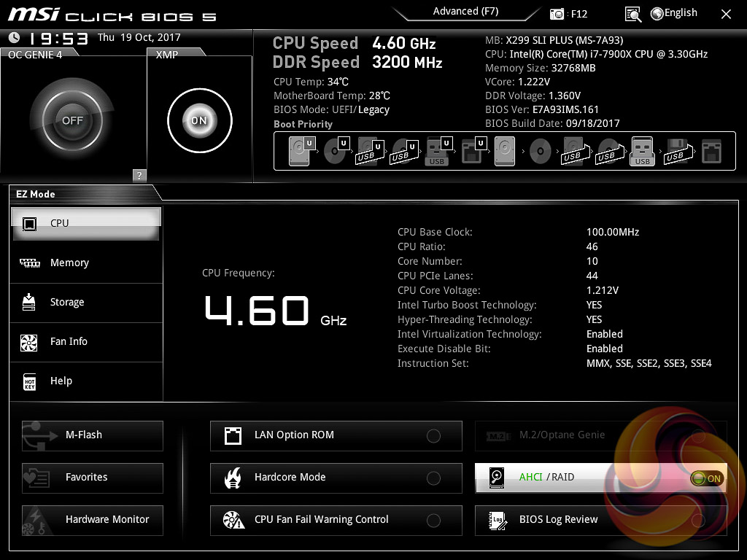Click the Hot Key help icon
Image resolution: width=747 pixels, height=560 pixels.
click(29, 381)
